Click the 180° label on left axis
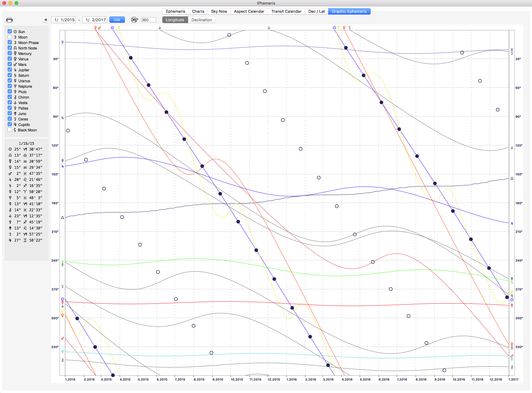Viewport: 532px width, 393px height. point(55,203)
